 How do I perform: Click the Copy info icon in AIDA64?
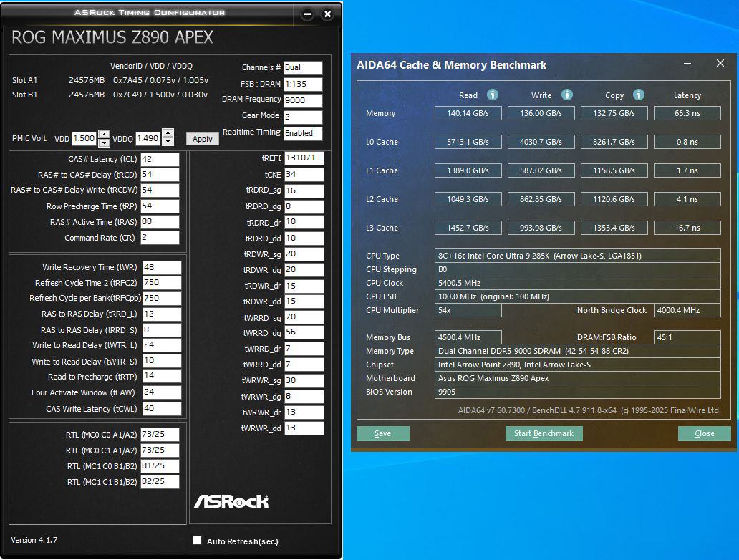pyautogui.click(x=638, y=95)
